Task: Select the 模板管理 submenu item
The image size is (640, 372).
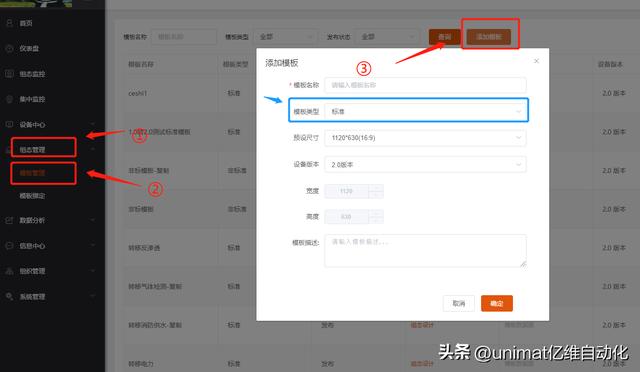Action: (32, 173)
